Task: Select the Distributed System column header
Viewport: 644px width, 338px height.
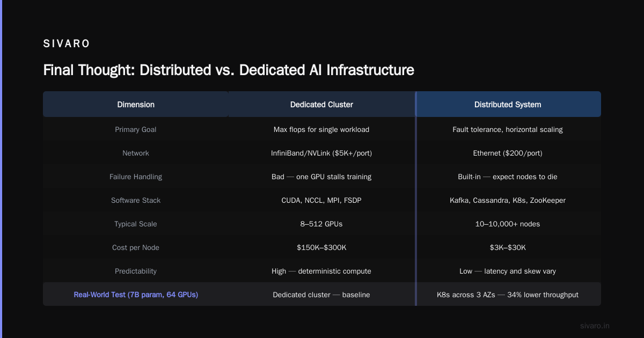Action: click(508, 105)
